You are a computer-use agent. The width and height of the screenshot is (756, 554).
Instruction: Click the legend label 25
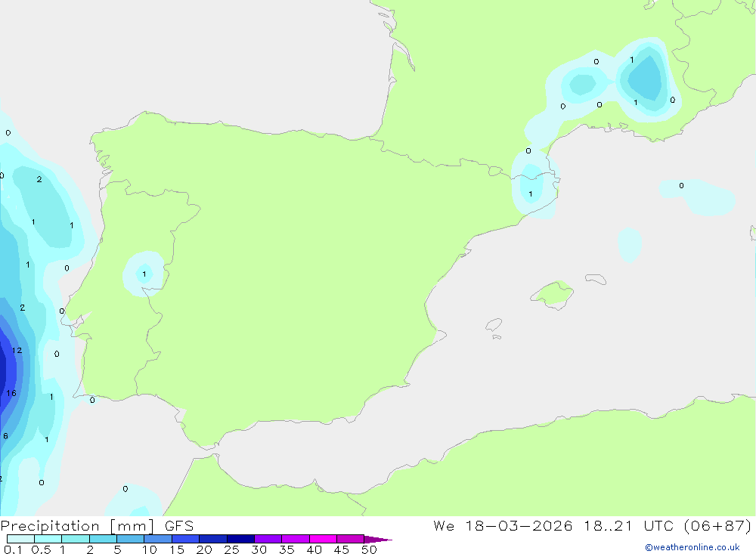(231, 549)
